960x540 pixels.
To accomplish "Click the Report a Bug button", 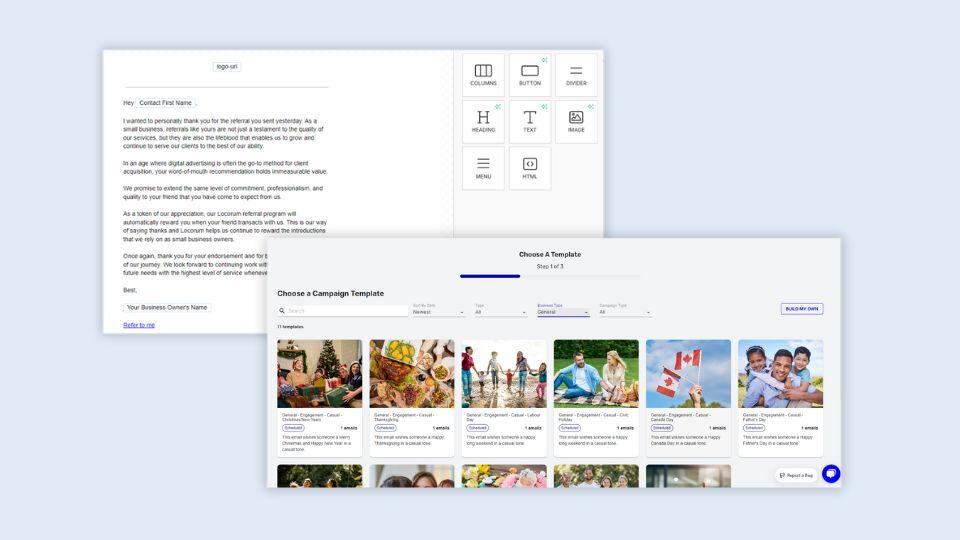I will tap(796, 475).
